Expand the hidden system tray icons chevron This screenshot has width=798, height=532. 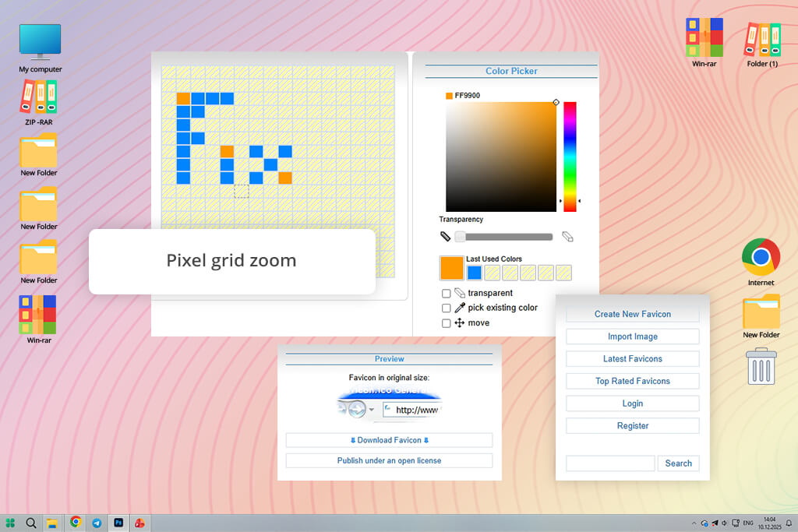click(x=694, y=523)
